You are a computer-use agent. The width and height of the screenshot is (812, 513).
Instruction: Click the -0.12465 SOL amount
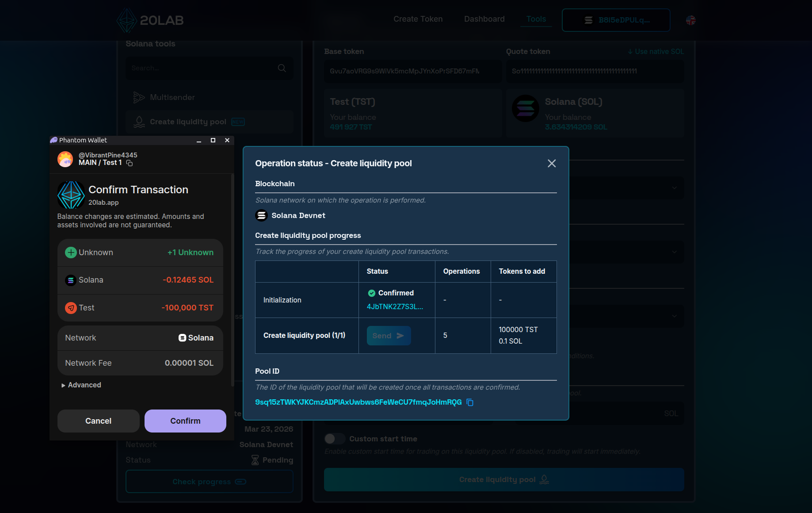coord(188,280)
